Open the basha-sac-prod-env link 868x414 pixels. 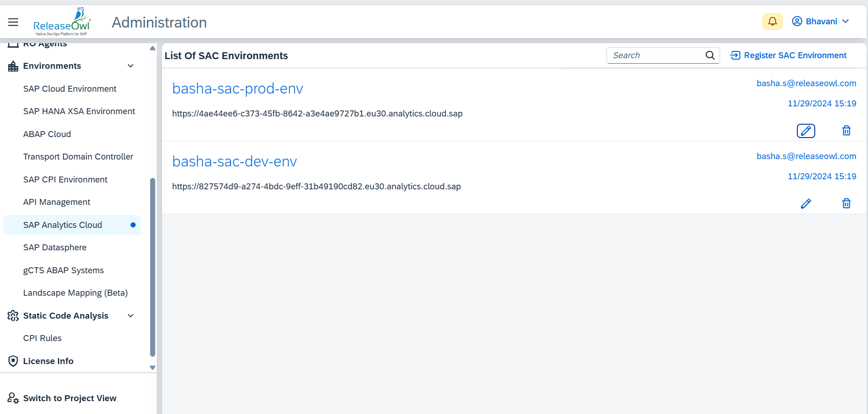pos(237,88)
